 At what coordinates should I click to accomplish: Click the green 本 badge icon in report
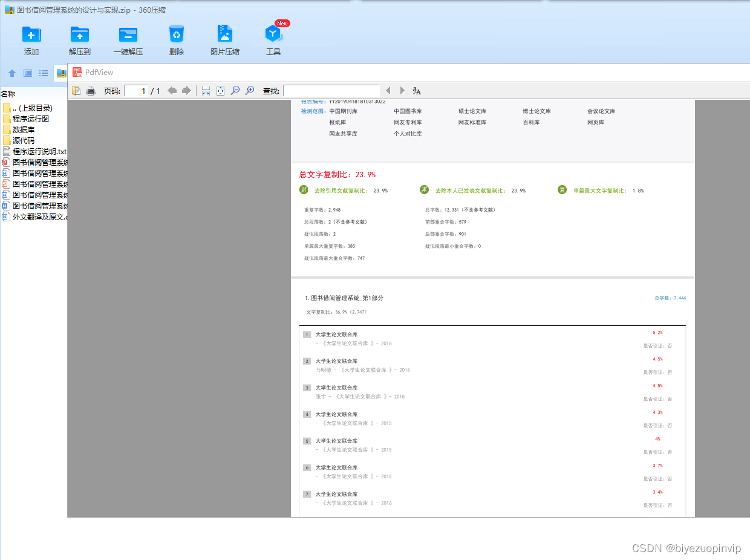[x=425, y=190]
